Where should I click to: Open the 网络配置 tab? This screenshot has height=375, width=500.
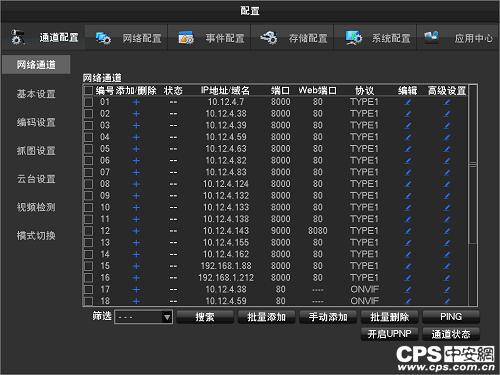click(127, 38)
